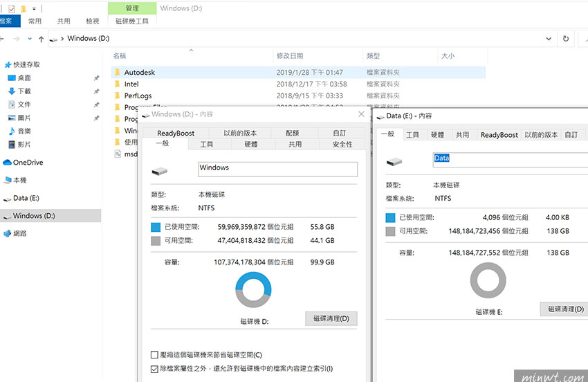Viewport: 588px width, 382px height.
Task: Collapse the name column sort chevron
Action: (191, 50)
